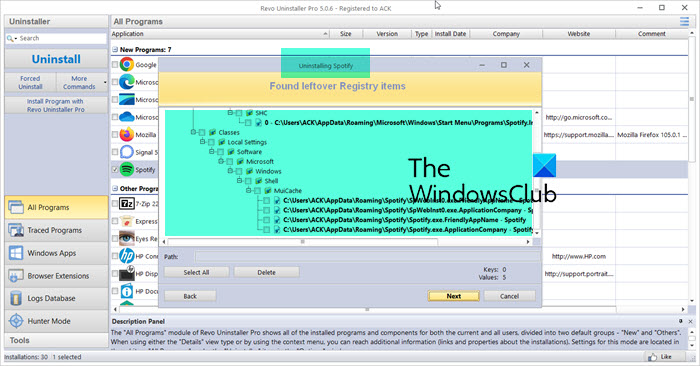
Task: Open the Tools section
Action: click(56, 340)
